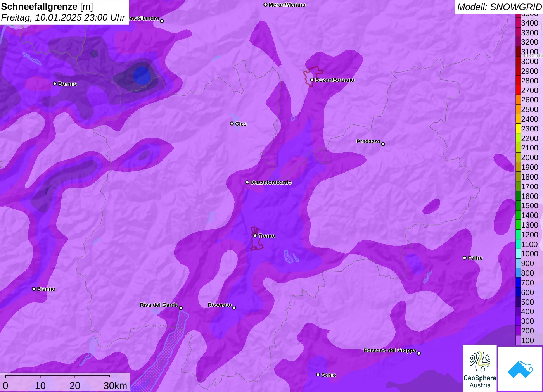Click legend value 2000
Image resolution: width=543 pixels, height=392 pixels.
[530, 157]
